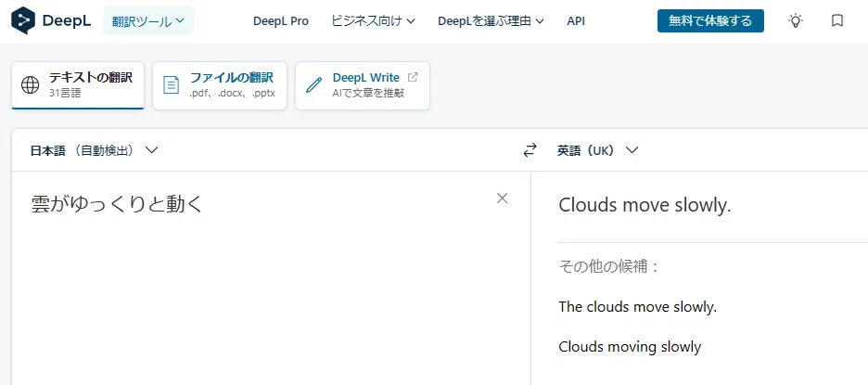Choose alternative Clouds moving slowly
Viewport: 868px width, 385px height.
[x=630, y=347]
